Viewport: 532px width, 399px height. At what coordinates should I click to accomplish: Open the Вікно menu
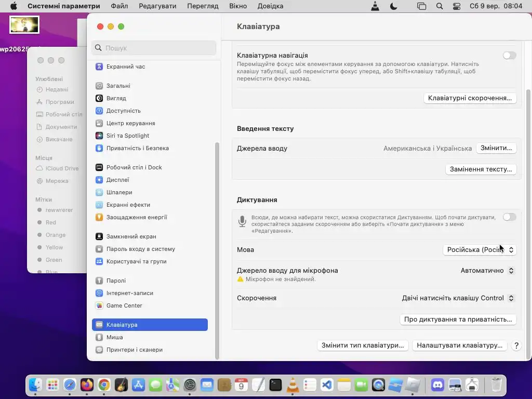[238, 6]
